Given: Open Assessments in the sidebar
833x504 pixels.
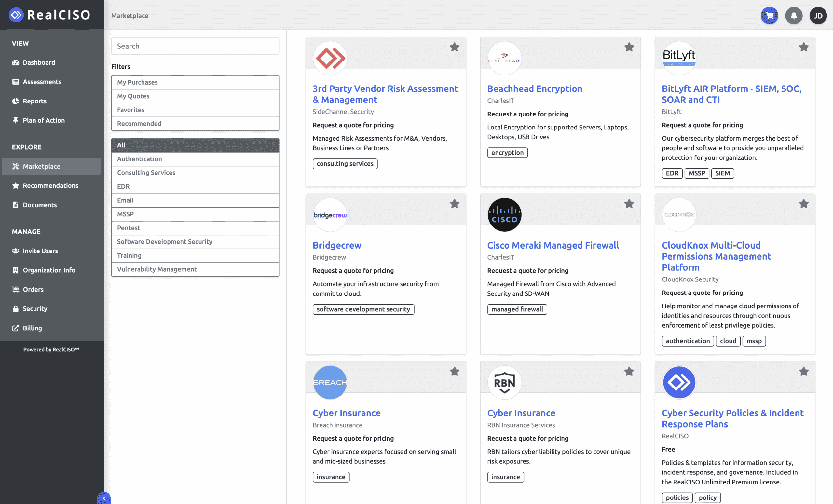Looking at the screenshot, I should (x=51, y=82).
